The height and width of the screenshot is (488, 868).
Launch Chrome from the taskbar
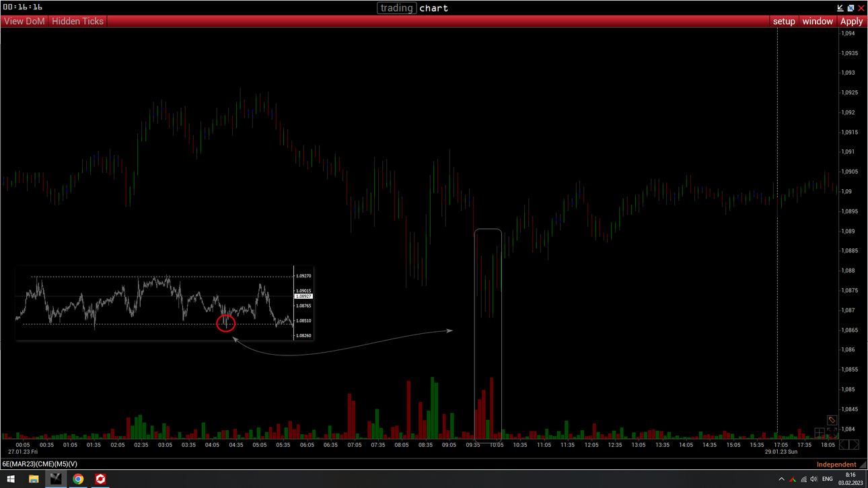coord(78,479)
